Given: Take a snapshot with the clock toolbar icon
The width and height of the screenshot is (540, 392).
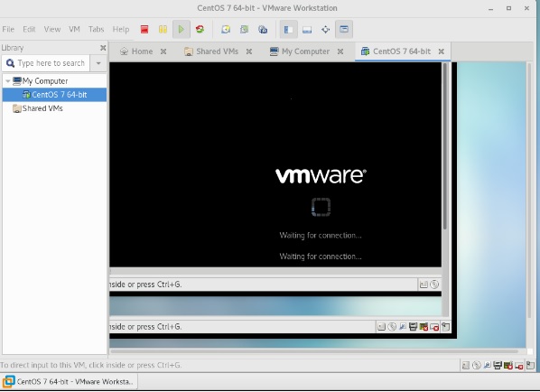Looking at the screenshot, I should 226,29.
